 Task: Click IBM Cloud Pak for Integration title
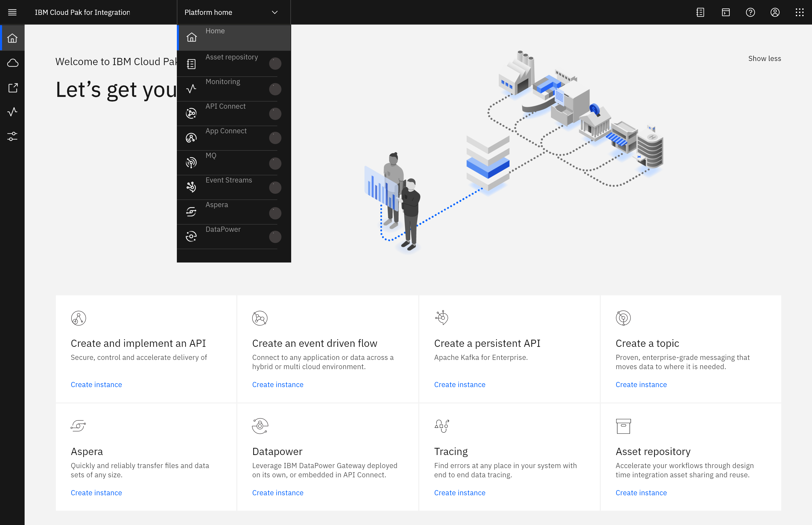82,12
